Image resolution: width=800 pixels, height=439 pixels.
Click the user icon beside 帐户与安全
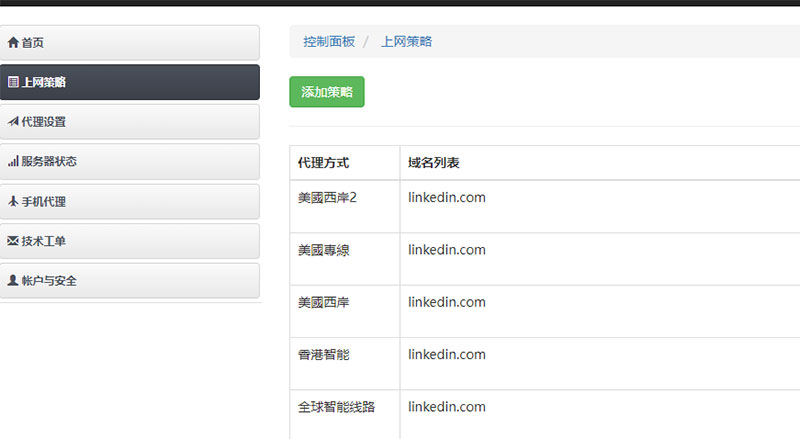[x=13, y=281]
